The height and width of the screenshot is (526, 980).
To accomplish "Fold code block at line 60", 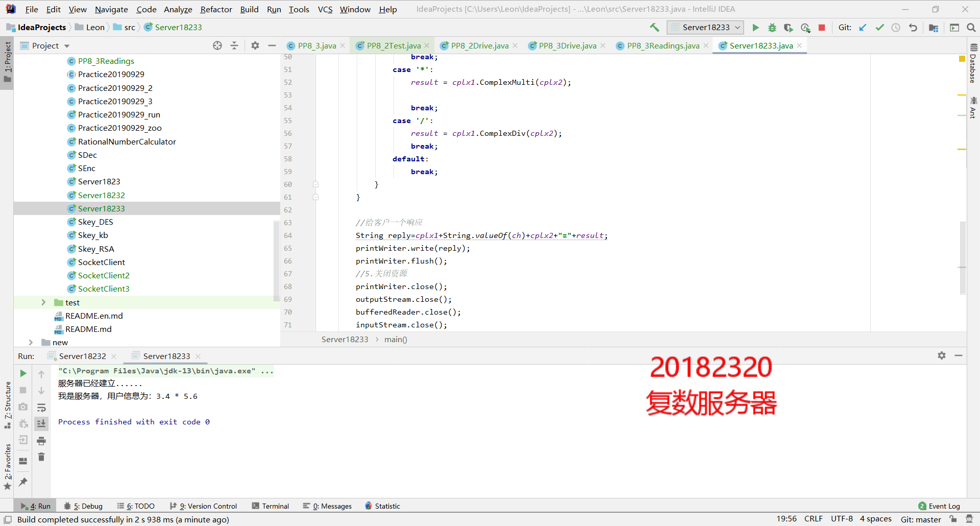I will [x=315, y=184].
